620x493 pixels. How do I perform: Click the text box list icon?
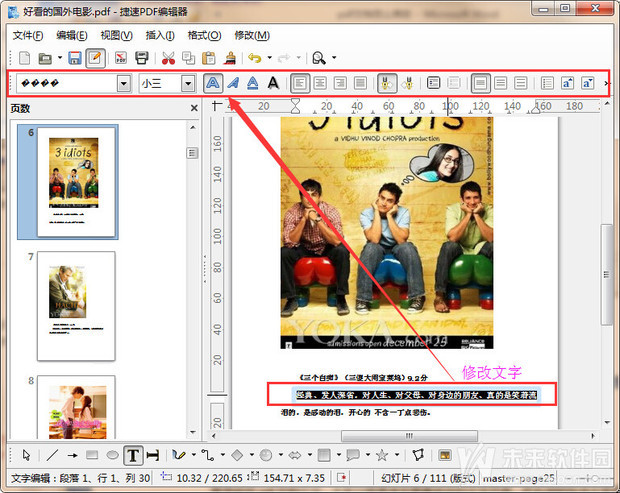tap(434, 83)
